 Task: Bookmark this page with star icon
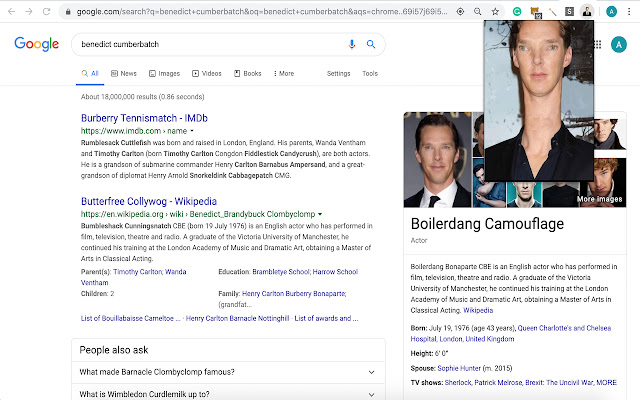click(495, 11)
